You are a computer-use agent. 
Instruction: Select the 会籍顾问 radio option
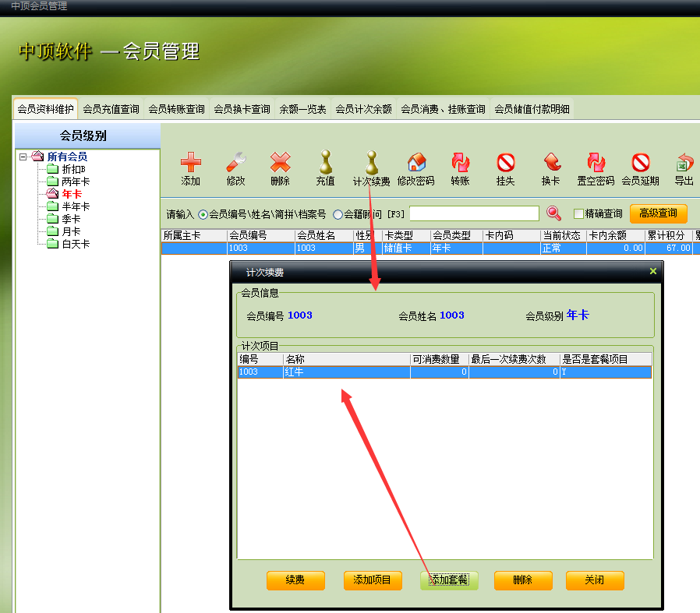click(x=338, y=215)
